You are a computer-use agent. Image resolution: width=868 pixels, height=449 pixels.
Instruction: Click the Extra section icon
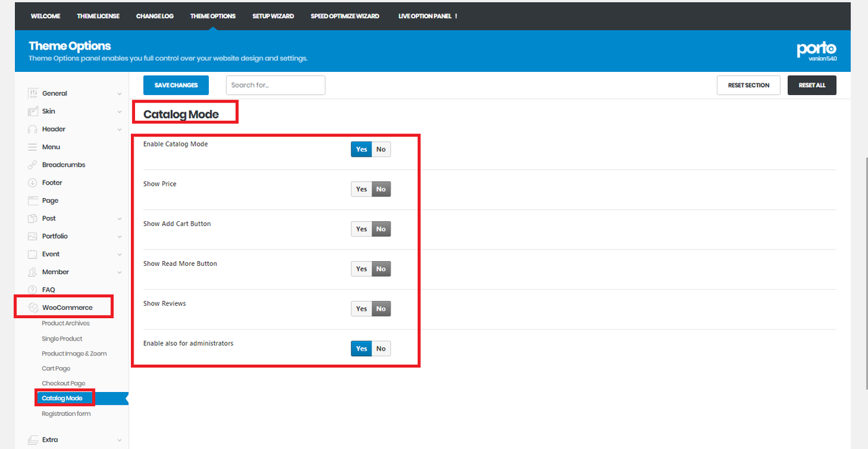(33, 440)
